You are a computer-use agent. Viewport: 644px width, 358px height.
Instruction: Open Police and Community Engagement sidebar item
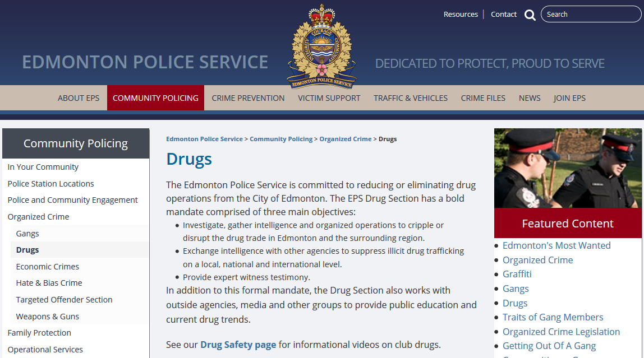point(73,200)
